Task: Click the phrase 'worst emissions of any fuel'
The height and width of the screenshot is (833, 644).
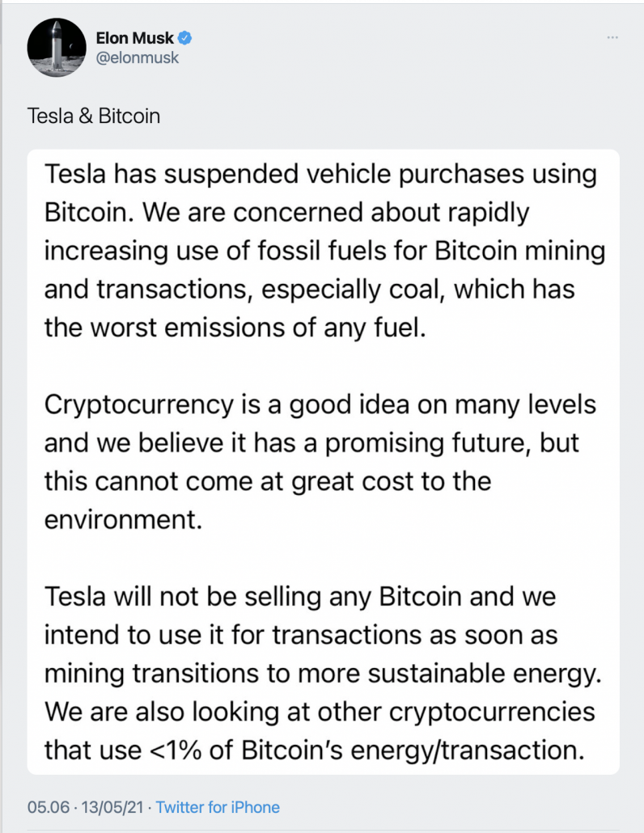Action: point(257,328)
